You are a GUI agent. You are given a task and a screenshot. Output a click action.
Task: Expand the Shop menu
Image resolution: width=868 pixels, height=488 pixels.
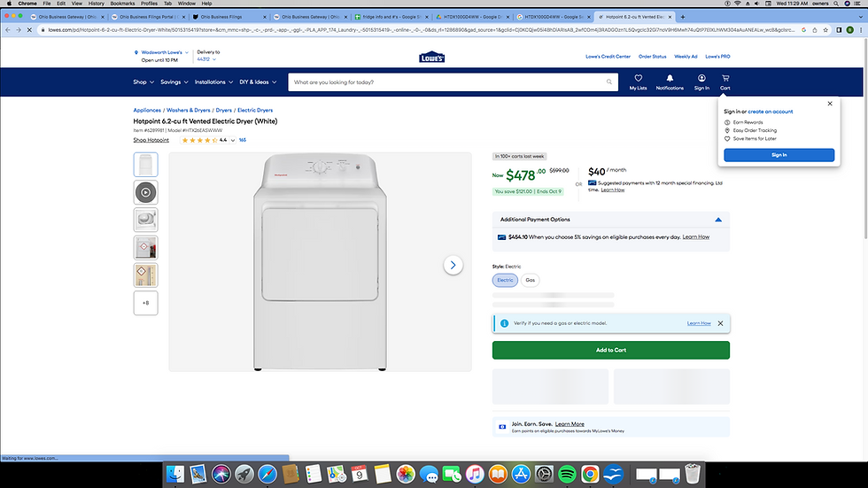point(143,81)
